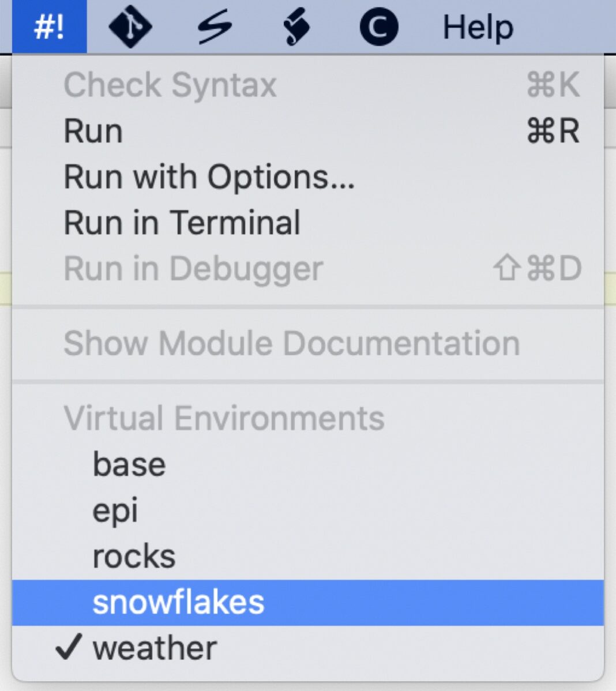Open the circled C menu icon
The image size is (616, 691).
[x=378, y=27]
